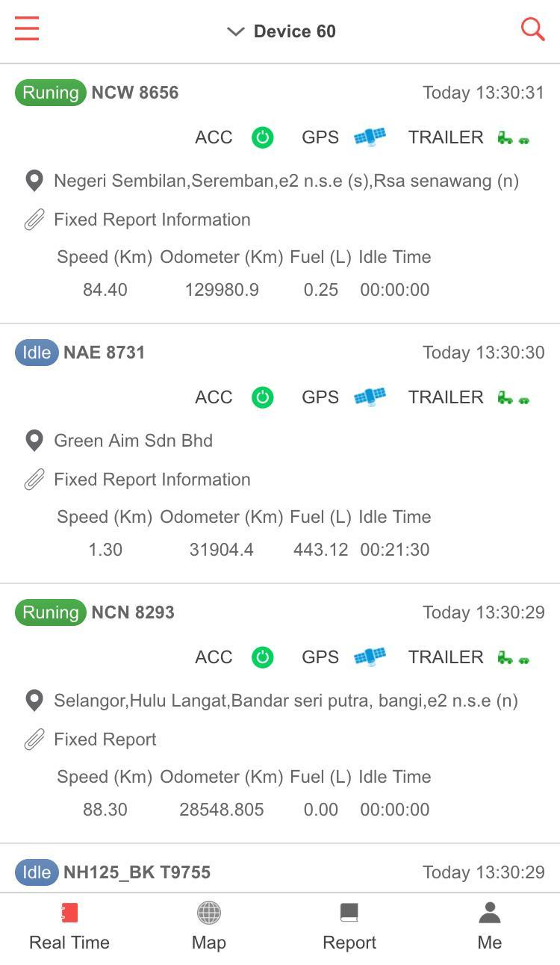Click ACC power icon for NAE 8731

[262, 397]
